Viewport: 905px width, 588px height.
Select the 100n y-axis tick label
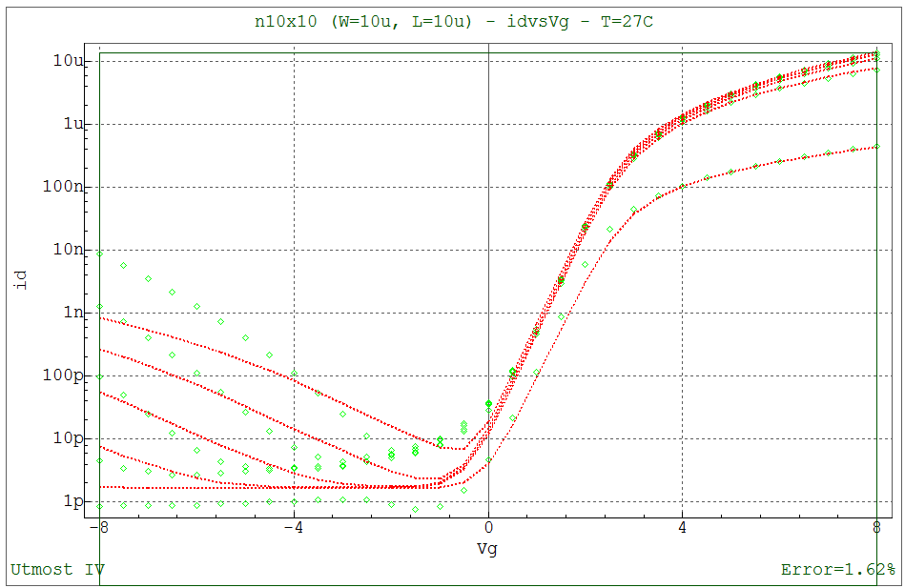64,186
